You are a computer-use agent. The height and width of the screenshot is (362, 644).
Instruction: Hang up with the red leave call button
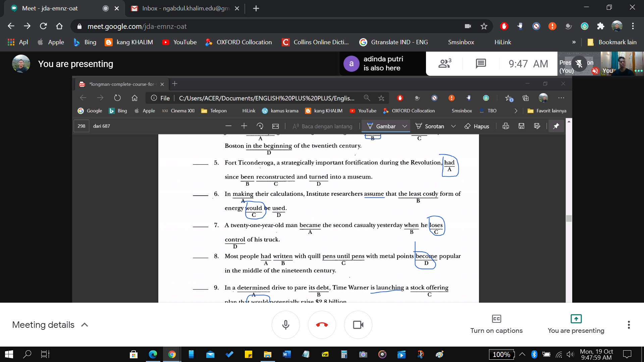(322, 324)
